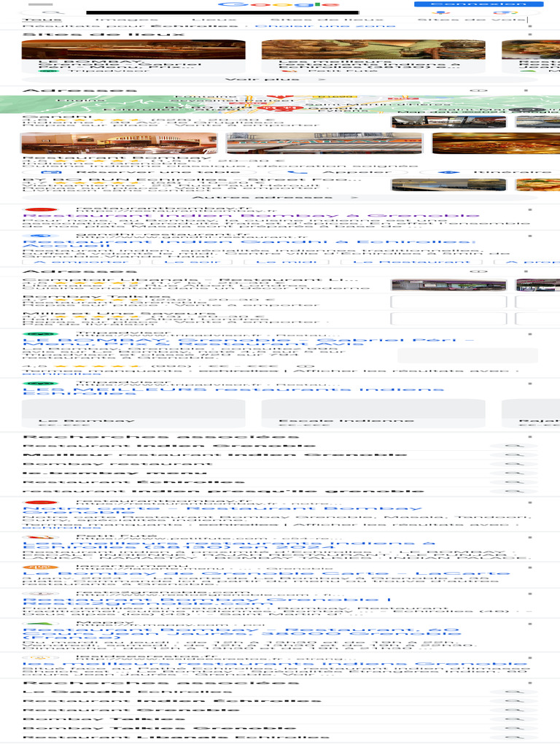Click the Choisir une zone link

point(325,26)
